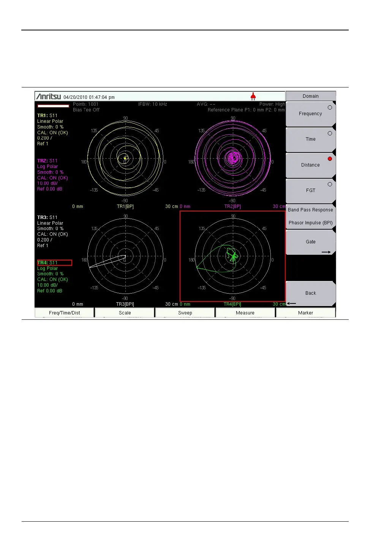Click the Anritsu logo

pos(49,97)
